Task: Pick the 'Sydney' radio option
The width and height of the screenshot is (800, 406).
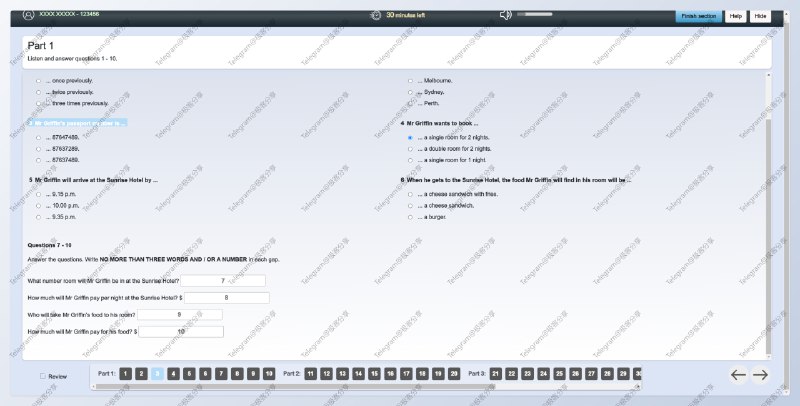Action: [410, 92]
